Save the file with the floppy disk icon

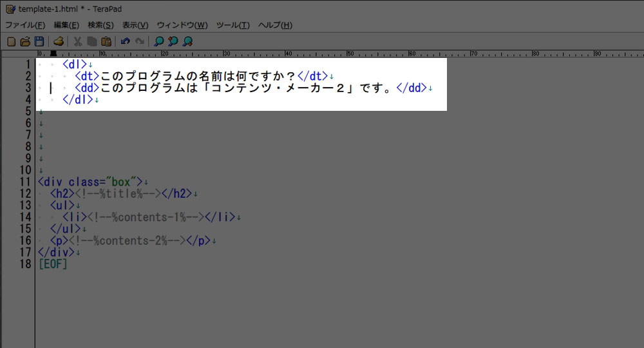[x=39, y=41]
